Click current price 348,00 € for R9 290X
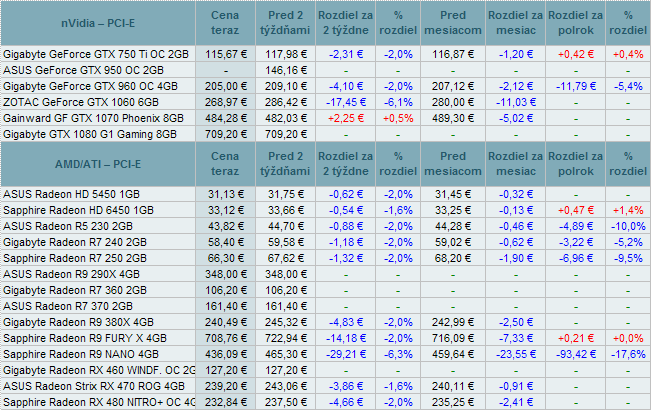The width and height of the screenshot is (651, 410). (x=225, y=274)
